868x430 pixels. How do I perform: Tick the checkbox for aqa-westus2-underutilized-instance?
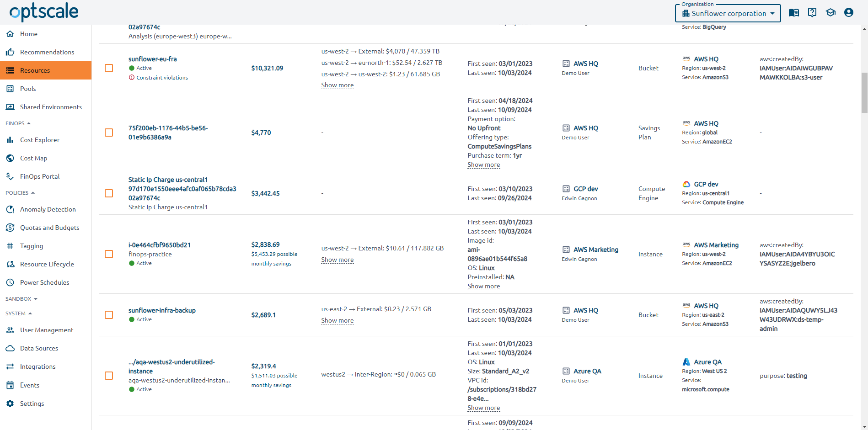(109, 376)
